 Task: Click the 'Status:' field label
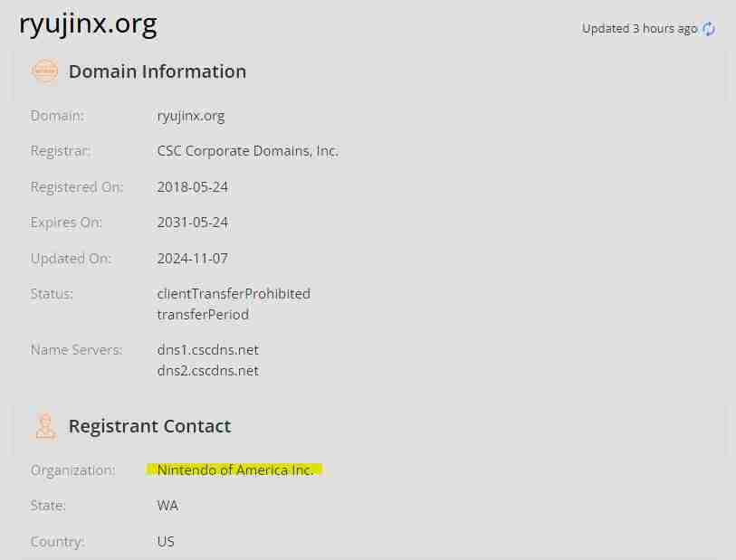52,294
